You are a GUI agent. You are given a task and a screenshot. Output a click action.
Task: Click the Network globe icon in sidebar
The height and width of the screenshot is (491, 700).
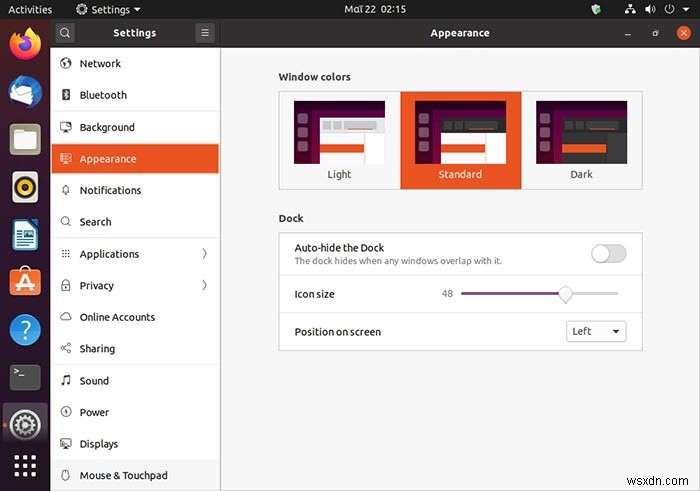pyautogui.click(x=66, y=63)
